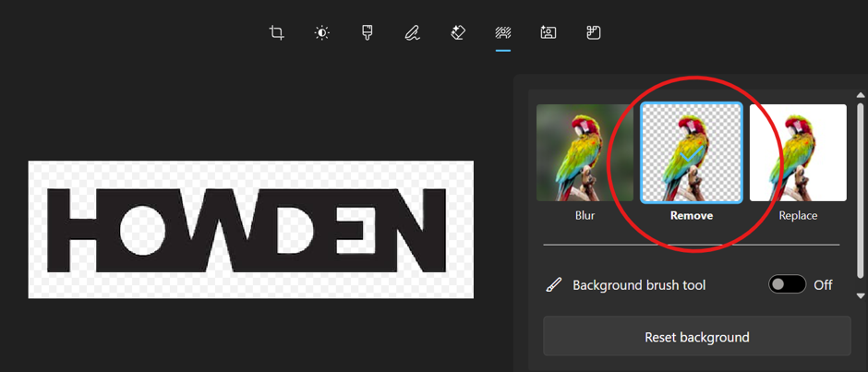
Task: Select the Filter brush icon
Action: coord(367,32)
